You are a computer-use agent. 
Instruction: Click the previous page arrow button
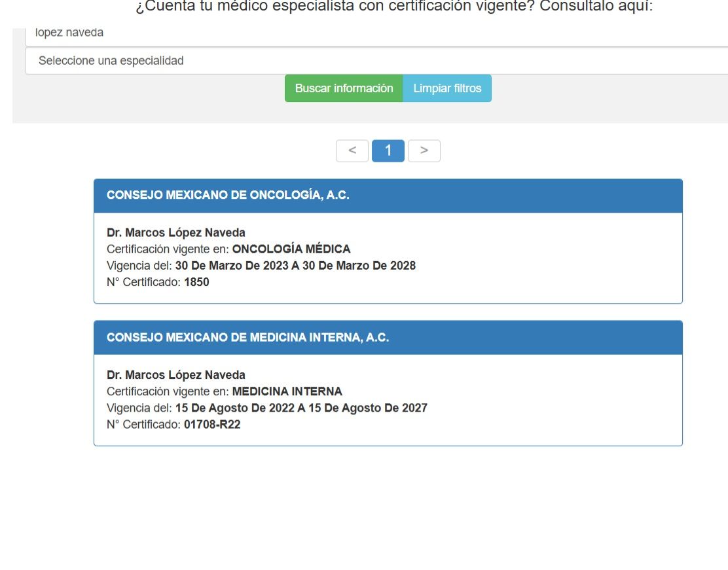tap(352, 151)
